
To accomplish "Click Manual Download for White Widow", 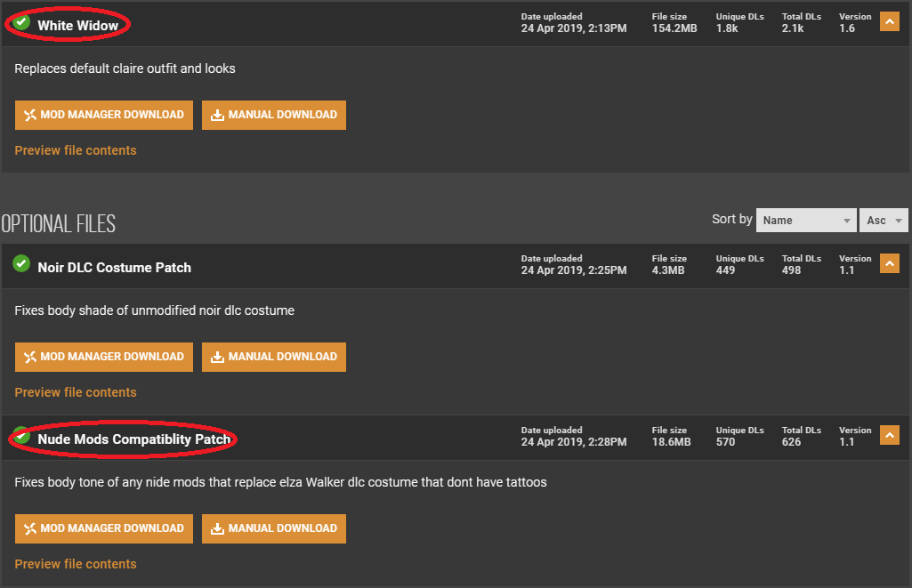I will 274,115.
